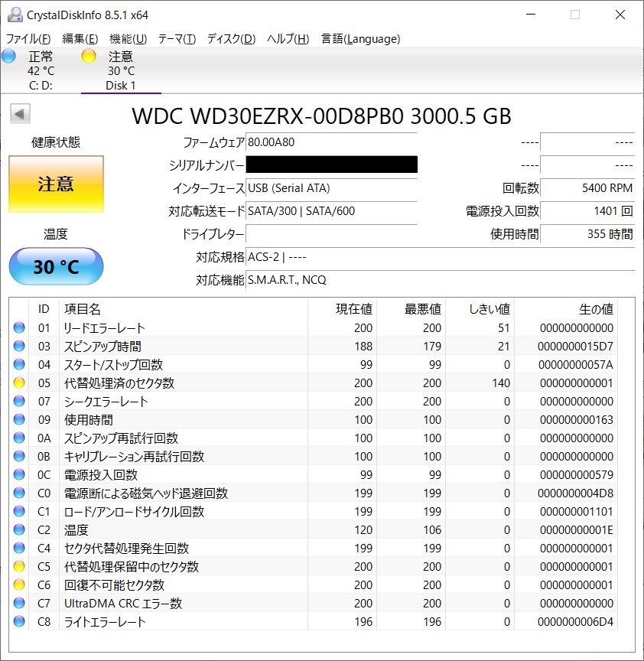Open the ファイル(F) menu

[28, 39]
